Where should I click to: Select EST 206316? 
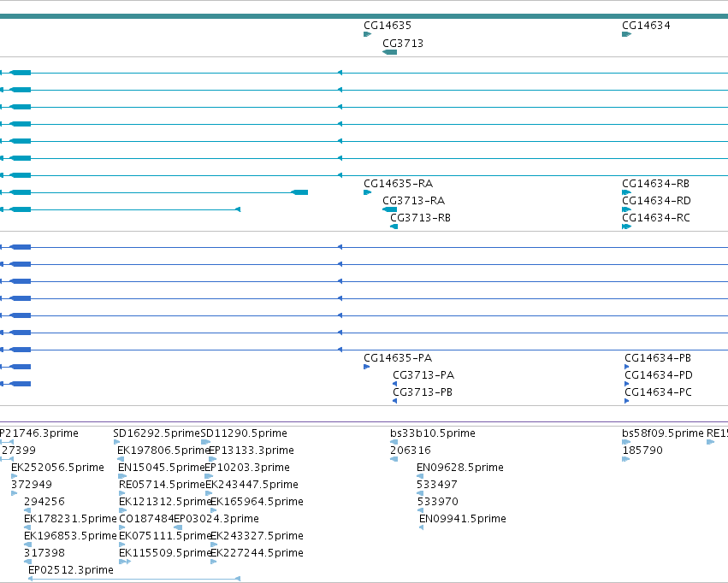pyautogui.click(x=410, y=450)
